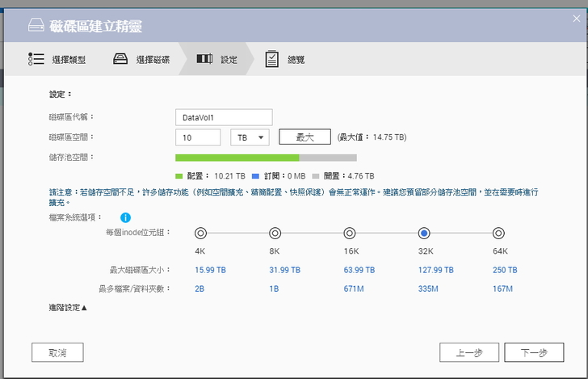Select the 4K bytes-per-inode option
Screen dimensions: 588x379
coord(200,233)
